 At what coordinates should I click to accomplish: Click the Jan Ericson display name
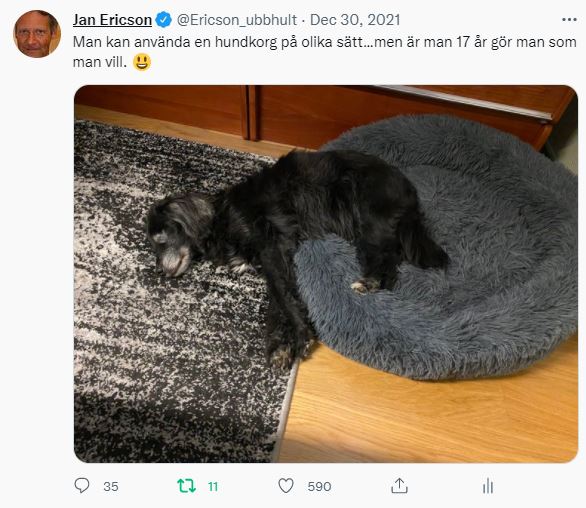[112, 20]
